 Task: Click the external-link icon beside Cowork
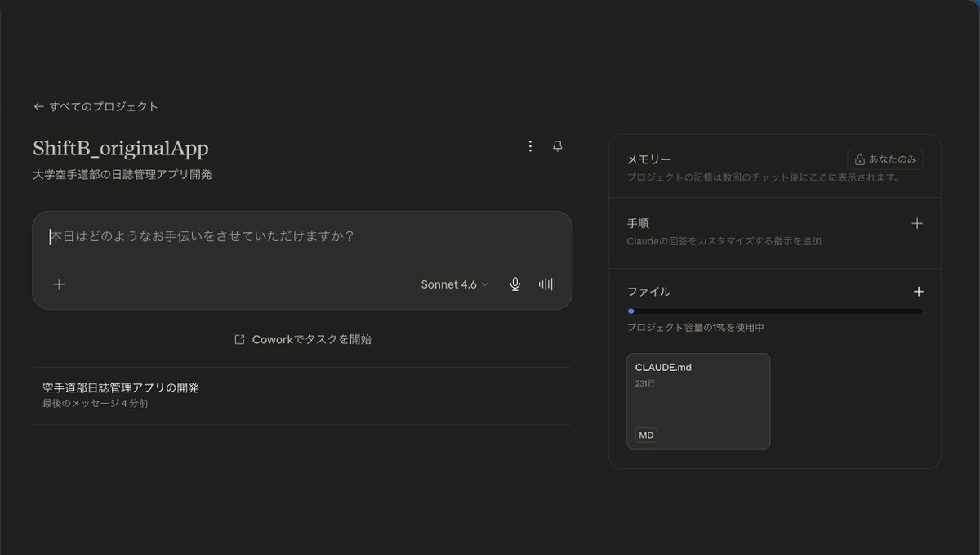coord(239,339)
